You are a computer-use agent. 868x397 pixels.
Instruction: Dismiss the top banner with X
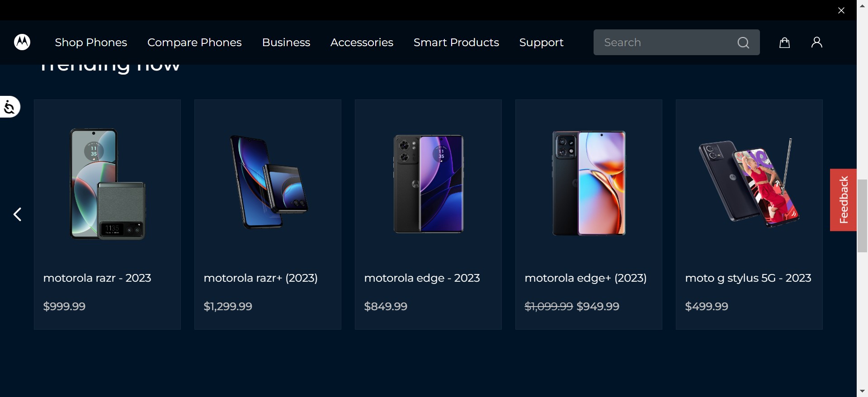click(x=841, y=10)
